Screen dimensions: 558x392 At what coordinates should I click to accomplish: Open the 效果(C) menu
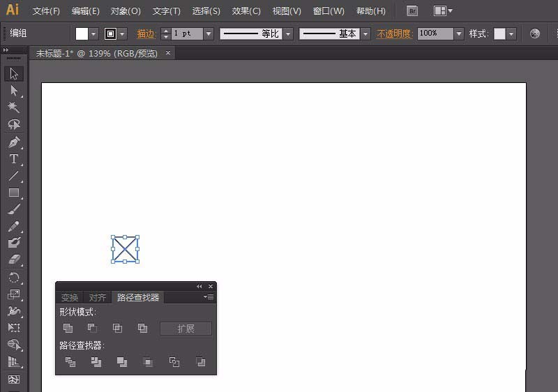pos(246,11)
